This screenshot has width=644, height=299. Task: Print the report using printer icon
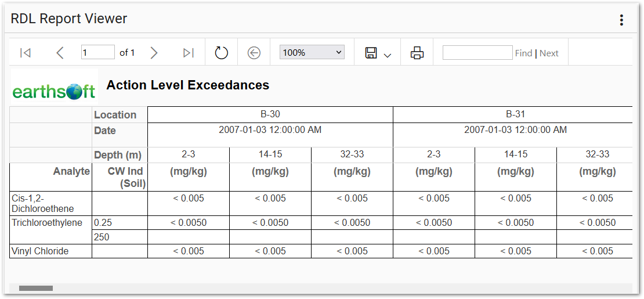pyautogui.click(x=417, y=53)
